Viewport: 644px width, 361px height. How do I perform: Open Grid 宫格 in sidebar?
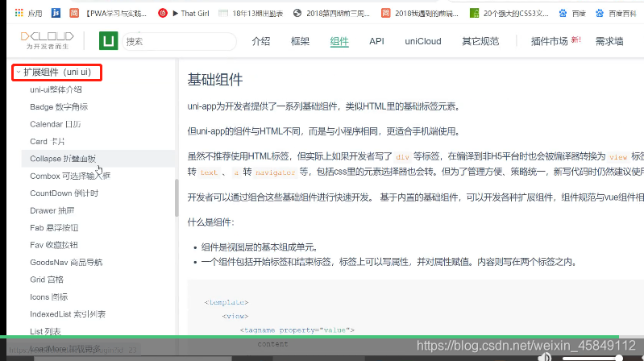pos(47,280)
